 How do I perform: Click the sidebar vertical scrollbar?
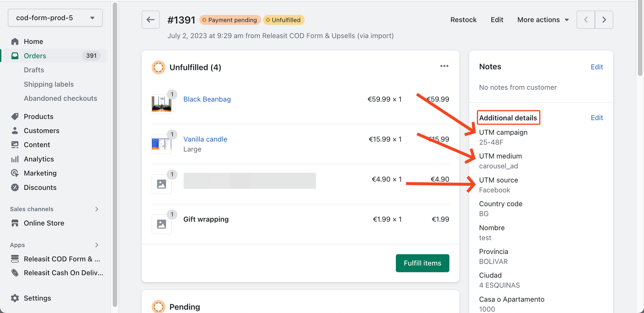pyautogui.click(x=115, y=155)
